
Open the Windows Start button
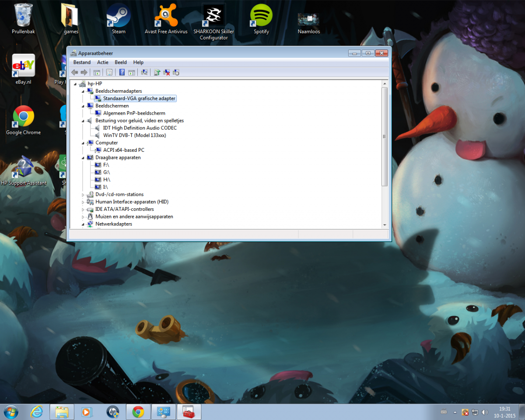[x=11, y=412]
